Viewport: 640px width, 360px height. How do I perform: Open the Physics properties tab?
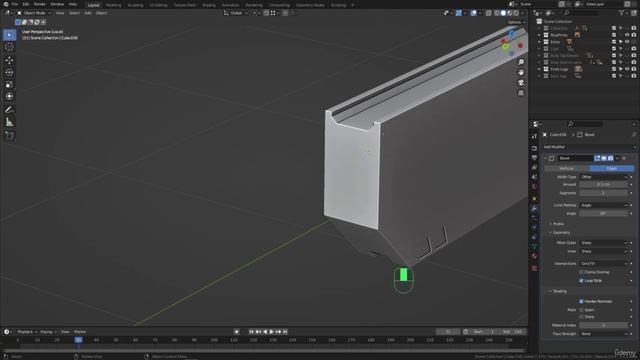534,228
